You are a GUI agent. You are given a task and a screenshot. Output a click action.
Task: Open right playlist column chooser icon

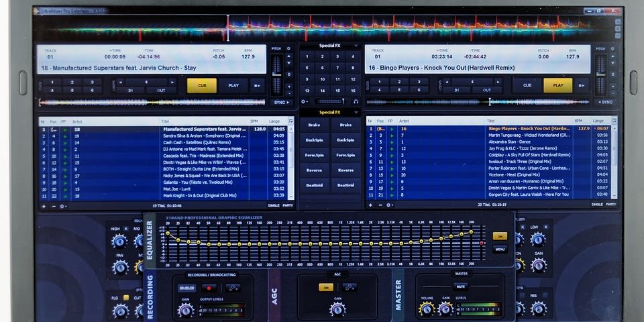(614, 121)
